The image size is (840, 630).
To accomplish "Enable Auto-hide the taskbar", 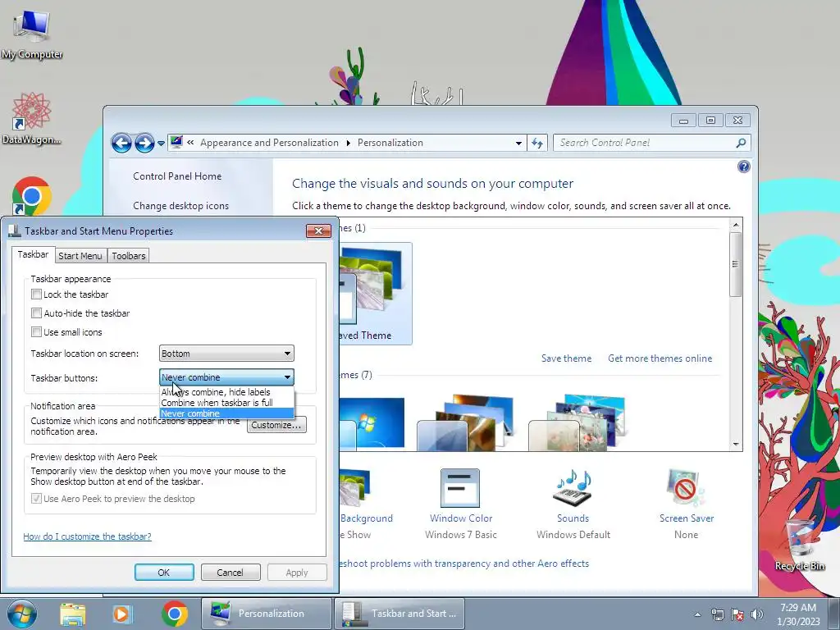I will (36, 313).
